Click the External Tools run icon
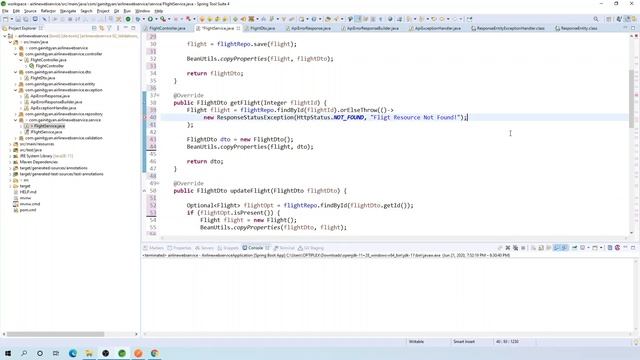The width and height of the screenshot is (640, 360). click(x=163, y=19)
